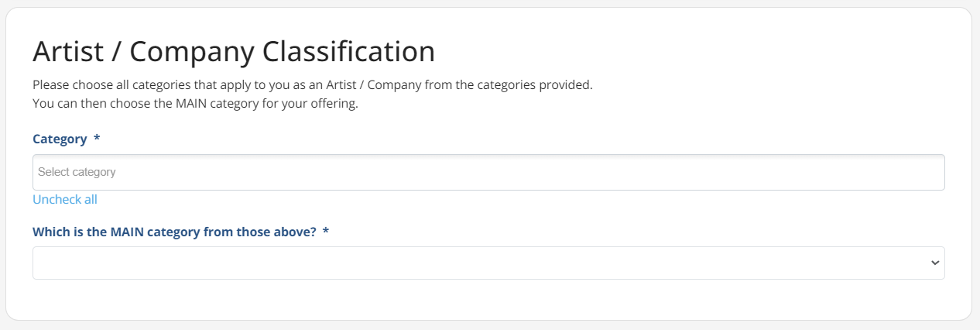980x330 pixels.
Task: Click the Uncheck all link
Action: click(x=65, y=200)
